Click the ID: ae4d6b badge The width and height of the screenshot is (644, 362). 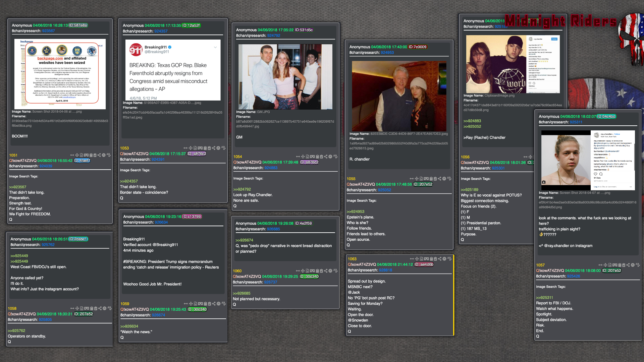(x=424, y=264)
